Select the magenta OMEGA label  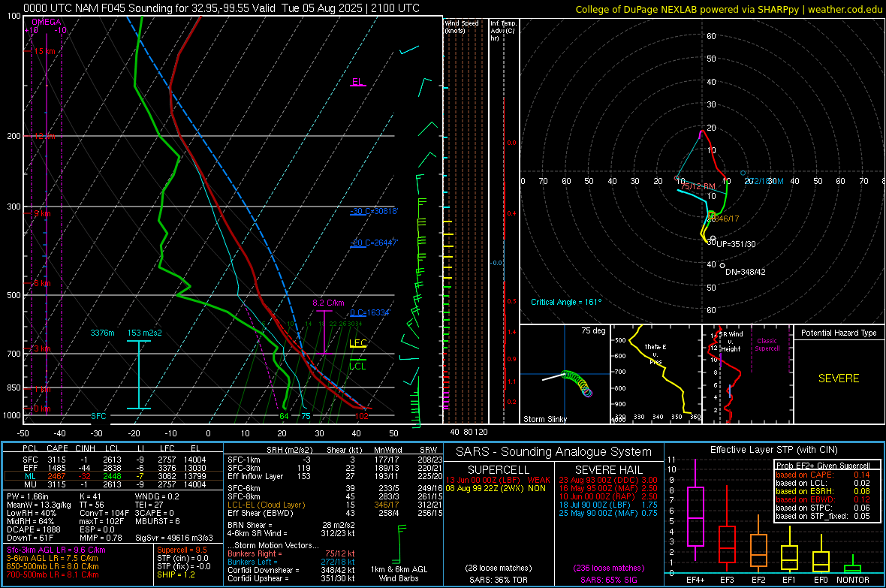(x=47, y=22)
